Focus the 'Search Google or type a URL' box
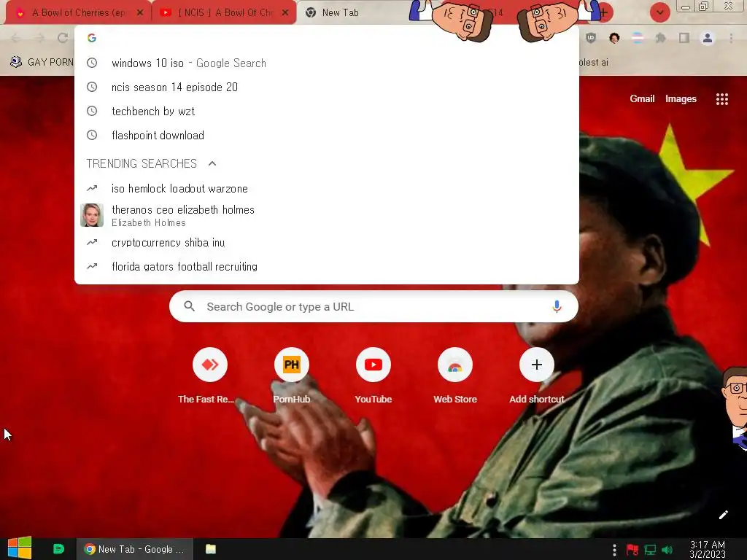 tap(373, 307)
